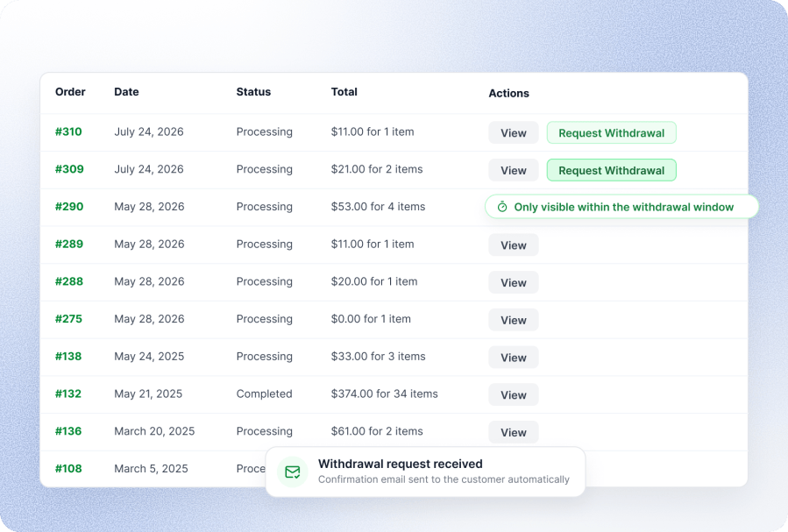Viewport: 788px width, 532px height.
Task: View order #309 details
Action: tap(514, 170)
